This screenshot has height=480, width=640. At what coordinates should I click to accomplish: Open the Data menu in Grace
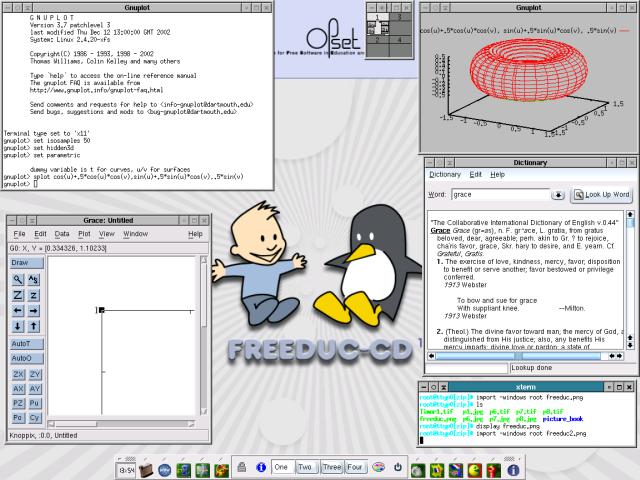(62, 234)
